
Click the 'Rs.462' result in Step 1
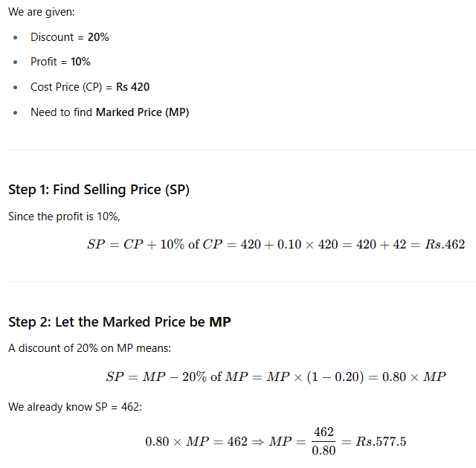click(x=443, y=245)
